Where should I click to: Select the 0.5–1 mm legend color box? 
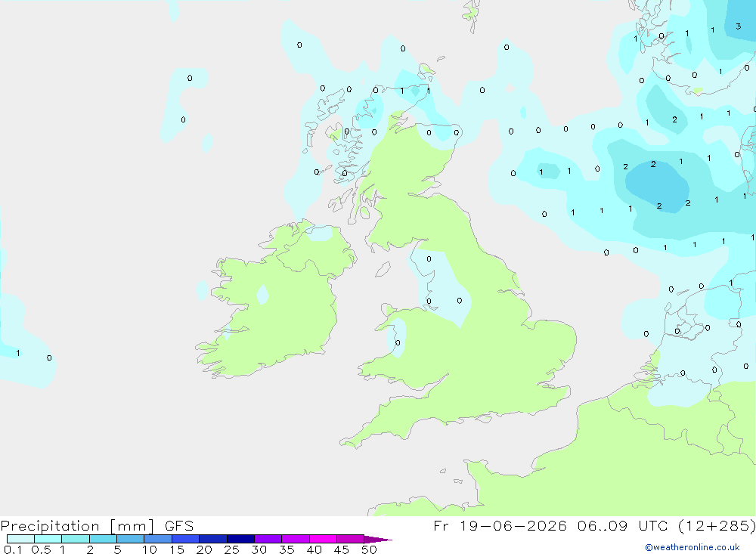click(48, 539)
